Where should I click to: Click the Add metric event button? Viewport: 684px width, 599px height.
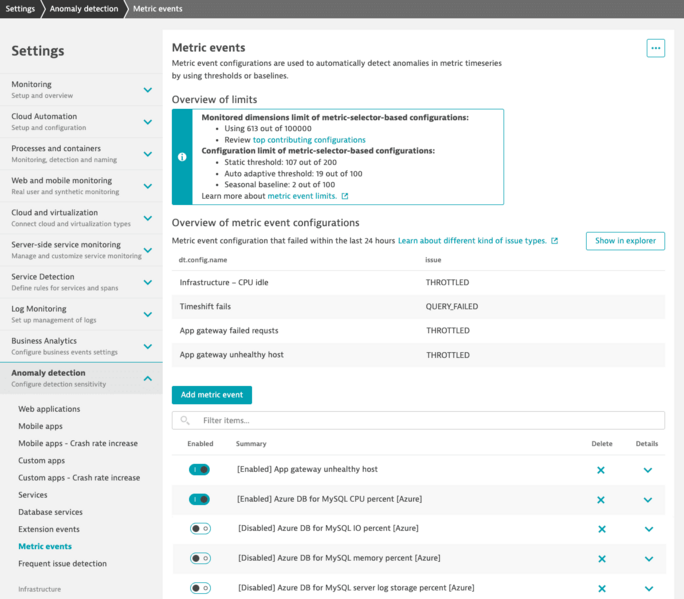(212, 395)
